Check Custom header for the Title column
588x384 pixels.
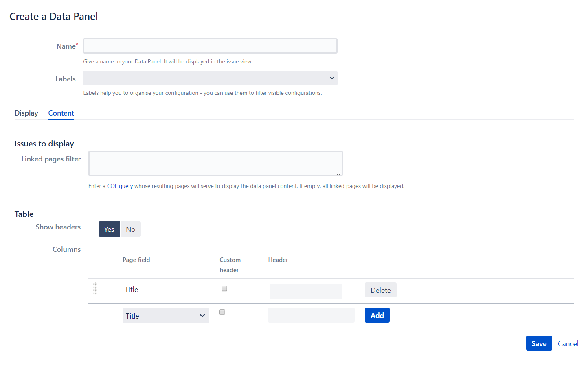coord(224,288)
